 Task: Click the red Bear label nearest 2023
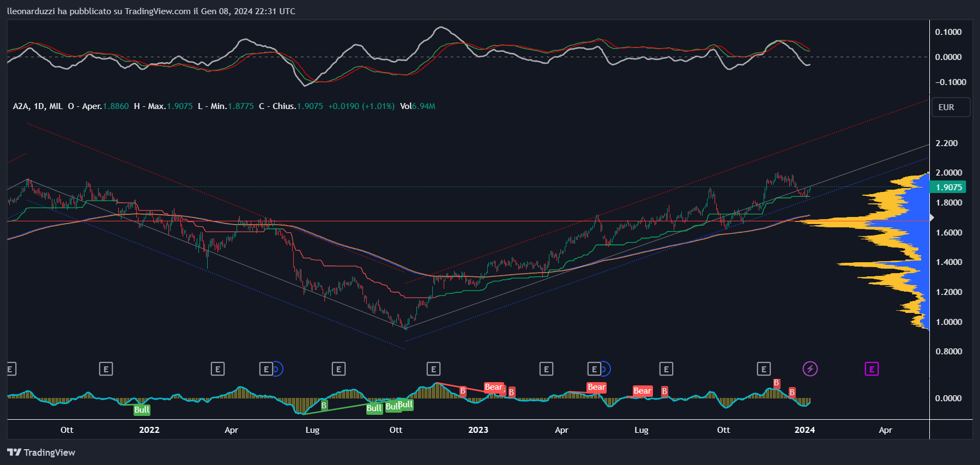[493, 387]
